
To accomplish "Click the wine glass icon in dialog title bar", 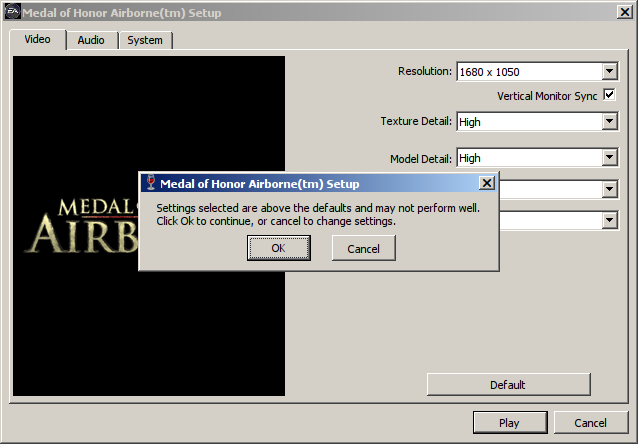I will coord(151,183).
